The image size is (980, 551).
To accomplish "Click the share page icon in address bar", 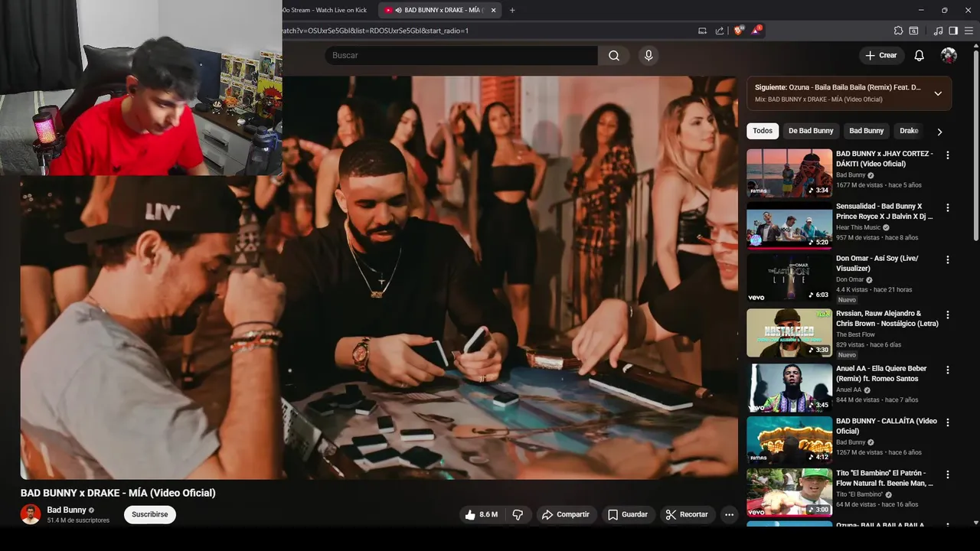I will (x=720, y=31).
